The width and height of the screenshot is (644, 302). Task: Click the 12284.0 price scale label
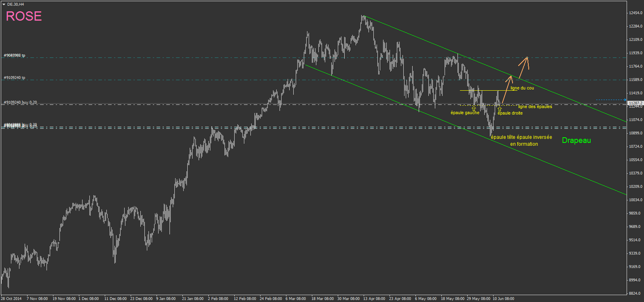point(636,26)
